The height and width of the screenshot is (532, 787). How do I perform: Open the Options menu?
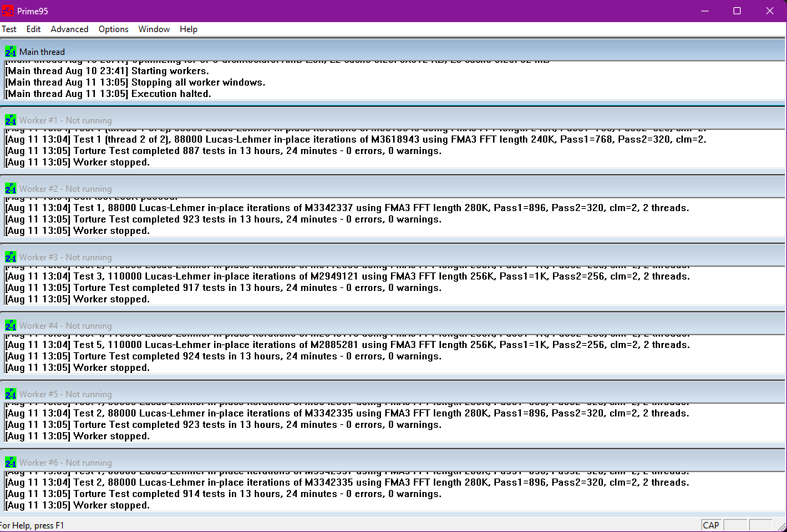coord(113,29)
